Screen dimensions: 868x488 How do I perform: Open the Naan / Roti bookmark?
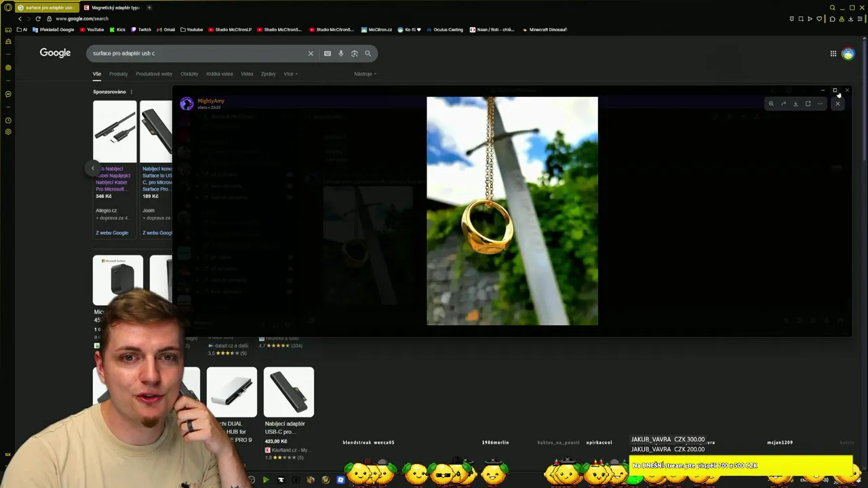492,30
